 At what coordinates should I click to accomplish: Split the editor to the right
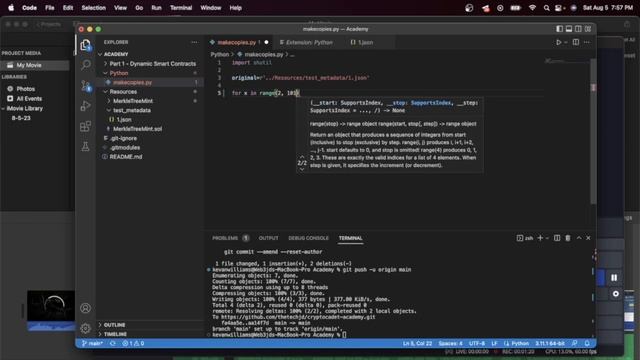click(x=576, y=42)
